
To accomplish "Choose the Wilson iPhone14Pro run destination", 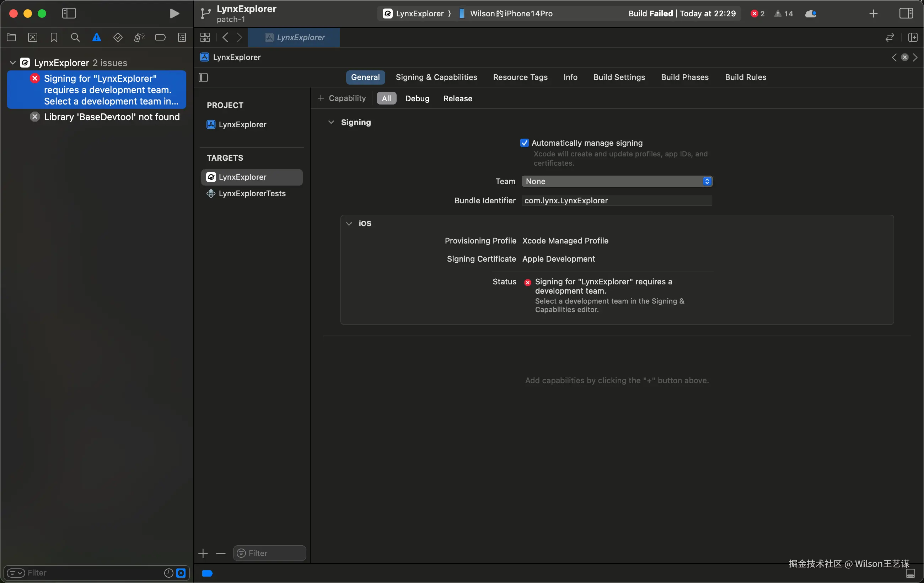I will click(x=506, y=14).
